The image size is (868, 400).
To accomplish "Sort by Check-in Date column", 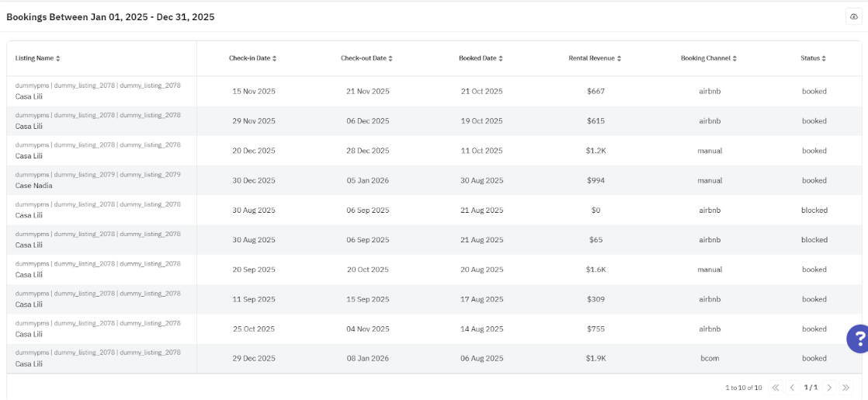I will pos(253,58).
